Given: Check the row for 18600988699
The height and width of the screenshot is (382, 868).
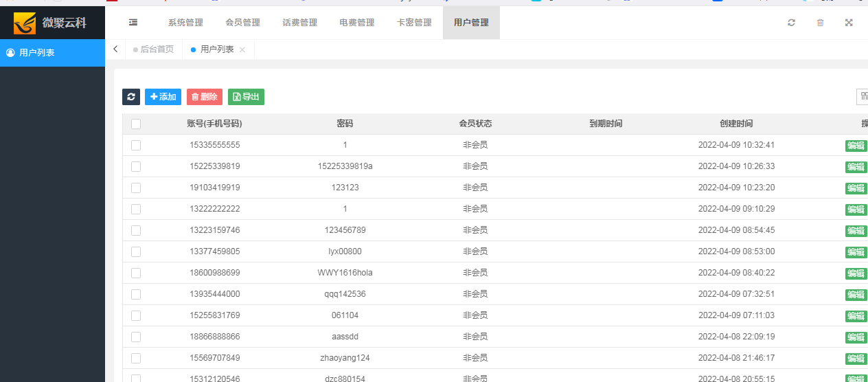Looking at the screenshot, I should [136, 273].
